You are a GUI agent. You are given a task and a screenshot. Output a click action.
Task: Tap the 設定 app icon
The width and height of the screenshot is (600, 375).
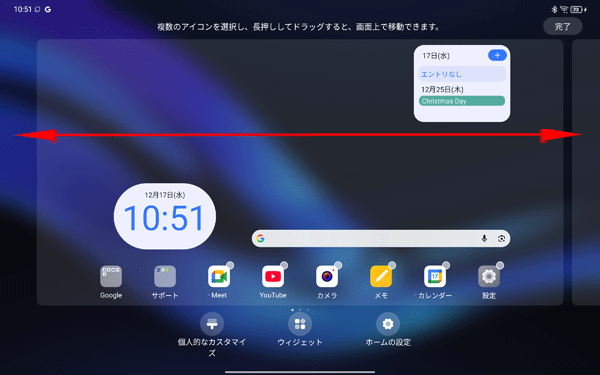(489, 276)
